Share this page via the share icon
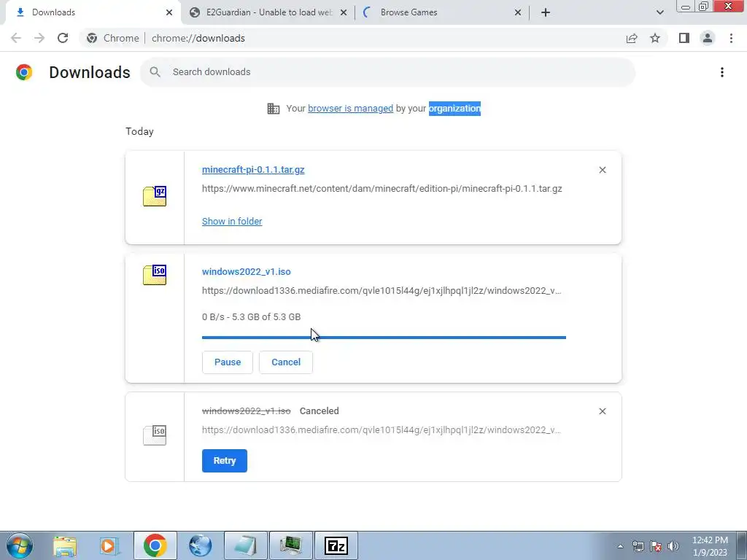Image resolution: width=747 pixels, height=560 pixels. pyautogui.click(x=632, y=38)
